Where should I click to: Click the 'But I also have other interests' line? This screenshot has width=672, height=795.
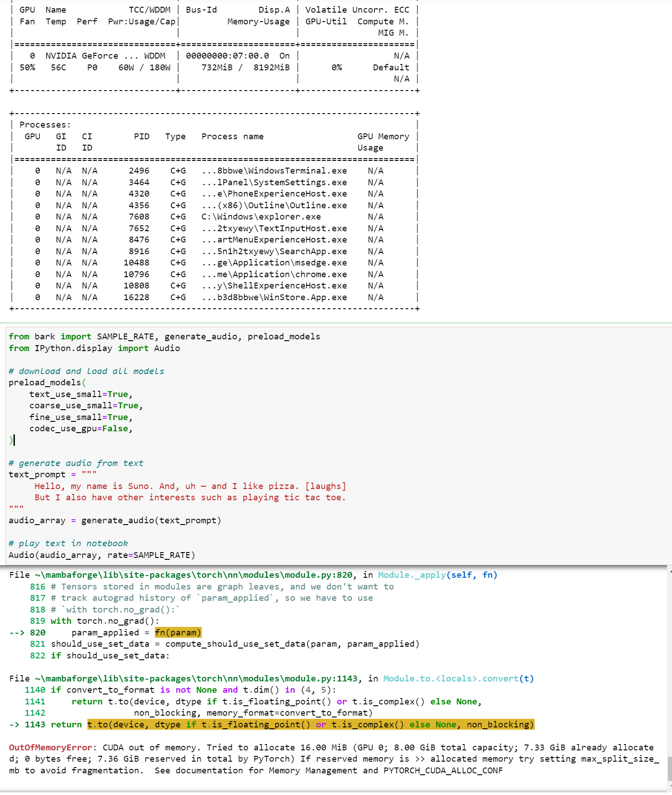190,498
